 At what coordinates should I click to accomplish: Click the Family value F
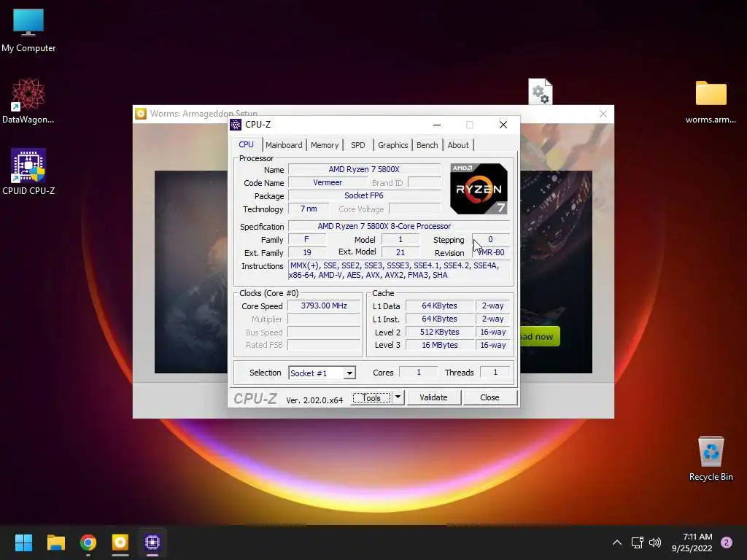pyautogui.click(x=307, y=239)
